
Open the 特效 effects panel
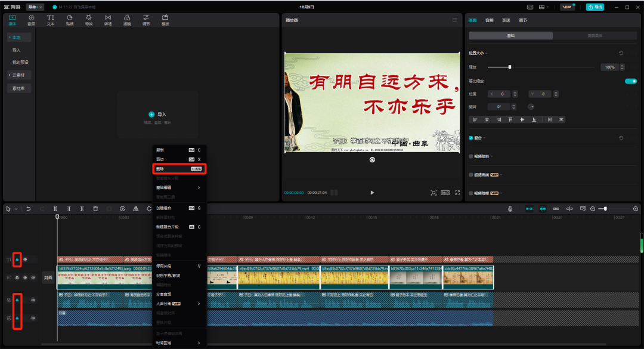point(89,20)
